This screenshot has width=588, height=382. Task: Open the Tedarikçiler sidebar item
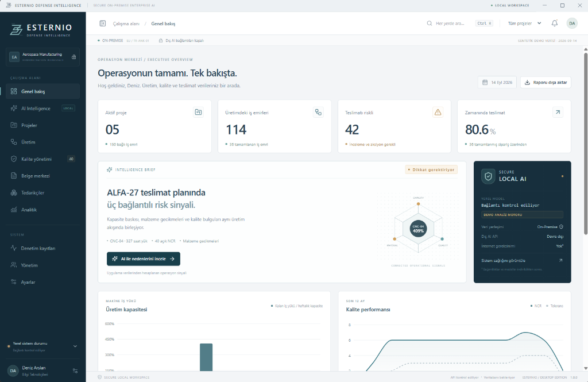tap(42, 192)
